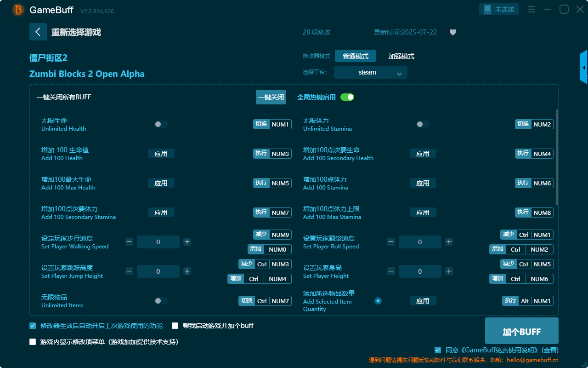Click the NUM1 hotkey for Unlimited Health

click(272, 124)
